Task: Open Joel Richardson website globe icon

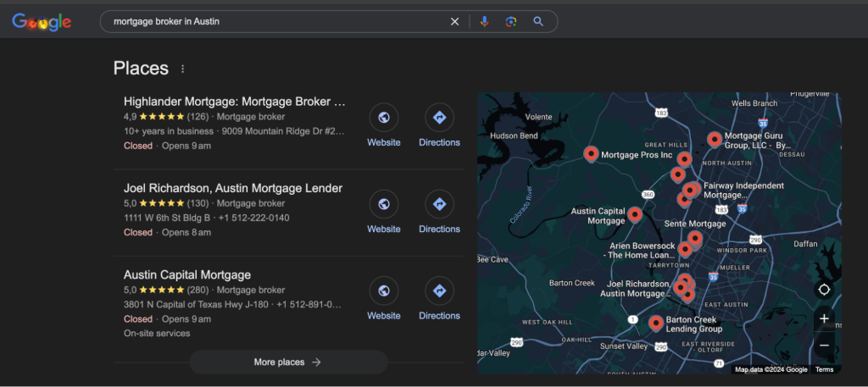Action: point(384,205)
